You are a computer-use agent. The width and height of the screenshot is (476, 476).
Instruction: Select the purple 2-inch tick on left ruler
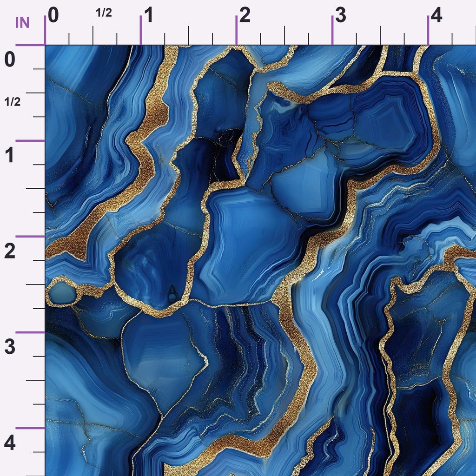[x=30, y=237]
